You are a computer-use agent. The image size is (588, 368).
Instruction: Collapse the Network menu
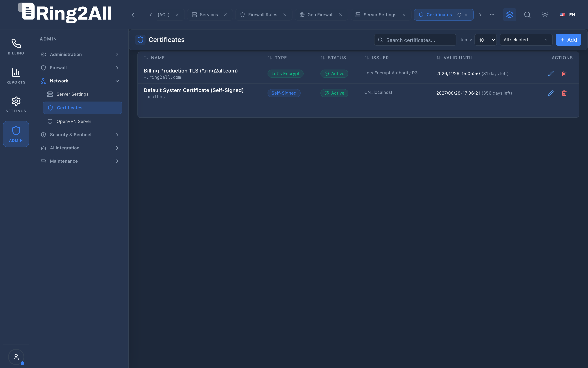click(x=80, y=81)
